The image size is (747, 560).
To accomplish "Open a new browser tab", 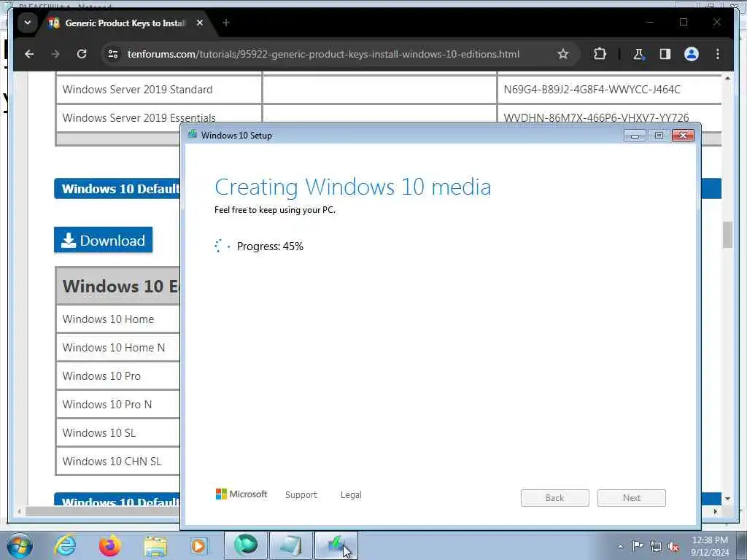I will pos(226,23).
